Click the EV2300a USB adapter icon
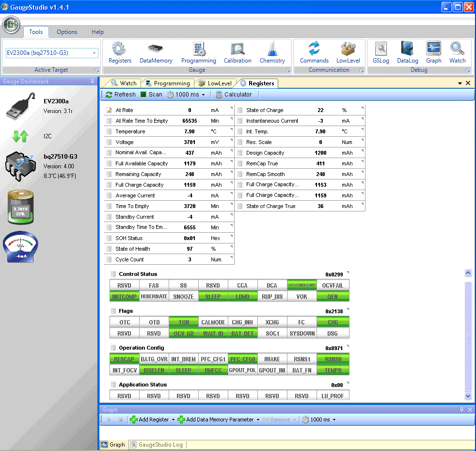476x451 pixels. [21, 106]
